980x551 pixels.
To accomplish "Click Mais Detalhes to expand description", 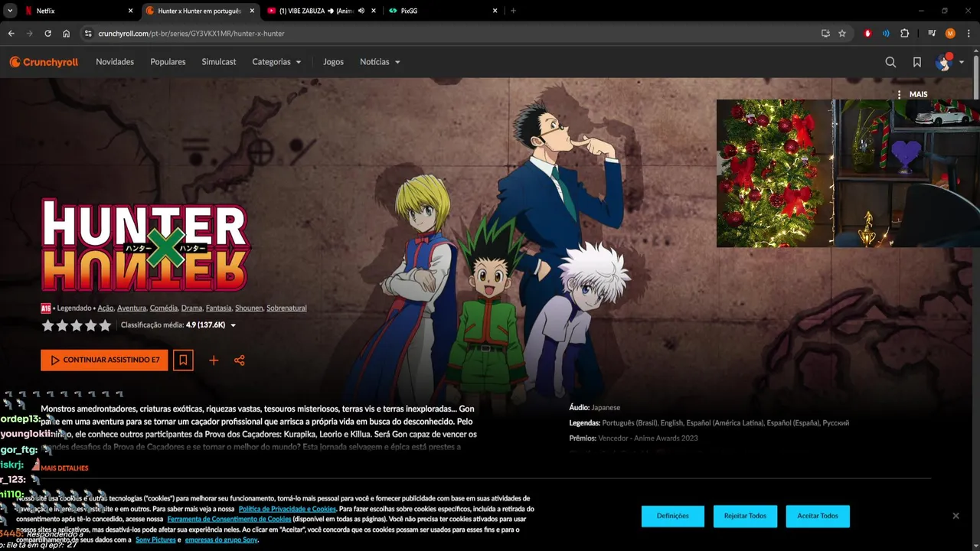I will 64,468.
